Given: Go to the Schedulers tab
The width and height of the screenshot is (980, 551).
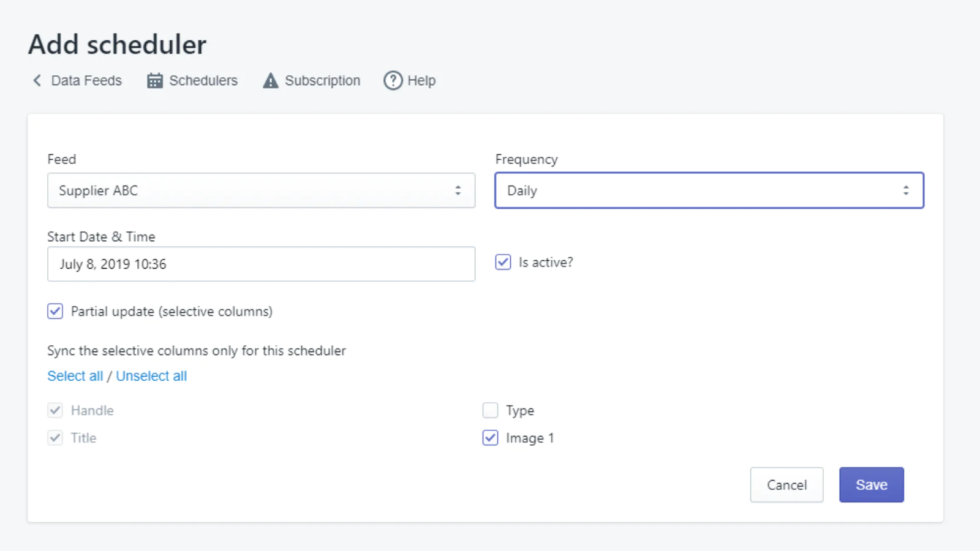Looking at the screenshot, I should [203, 81].
